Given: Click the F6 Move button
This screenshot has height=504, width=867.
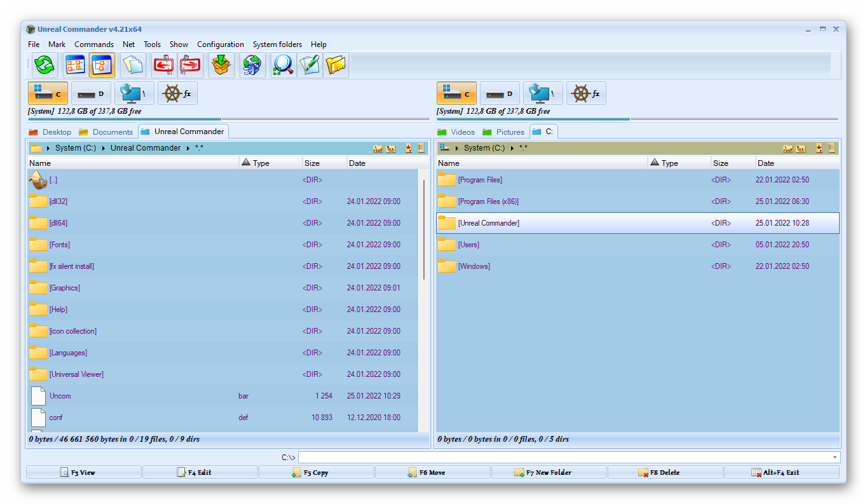Looking at the screenshot, I should click(432, 472).
